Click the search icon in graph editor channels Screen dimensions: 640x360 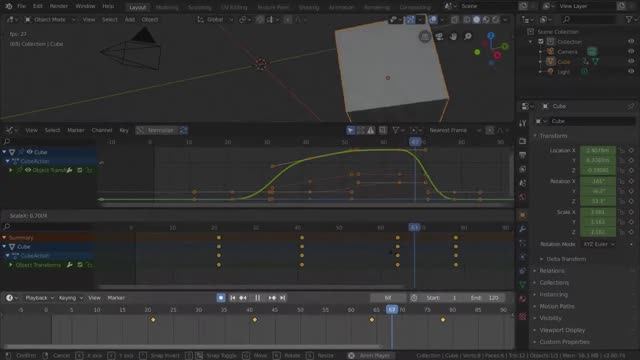(x=7, y=141)
